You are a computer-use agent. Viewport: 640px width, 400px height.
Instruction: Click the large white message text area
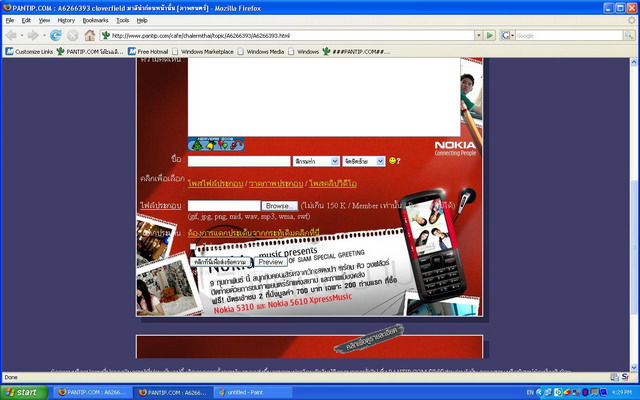pos(324,97)
